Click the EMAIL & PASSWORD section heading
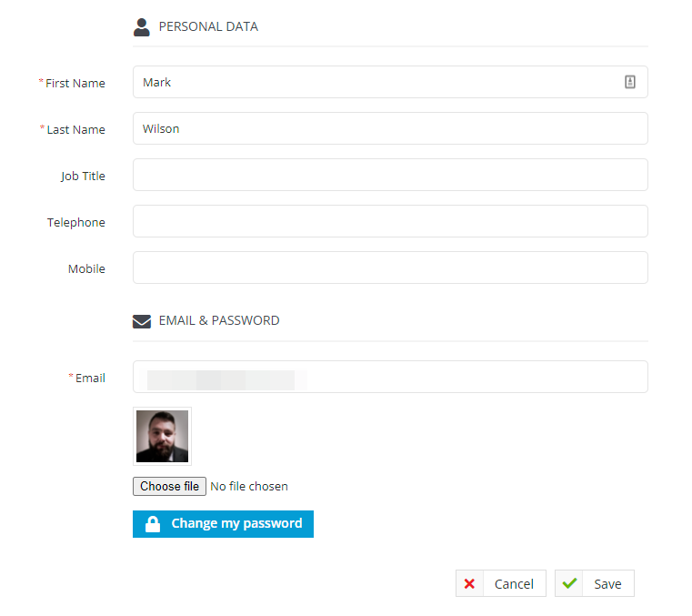 pos(219,320)
